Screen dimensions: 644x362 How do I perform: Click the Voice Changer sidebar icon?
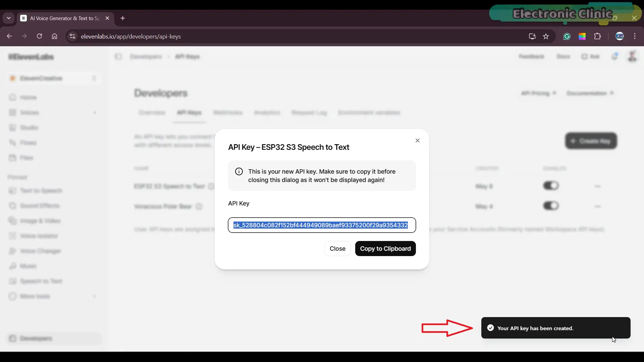click(x=13, y=251)
